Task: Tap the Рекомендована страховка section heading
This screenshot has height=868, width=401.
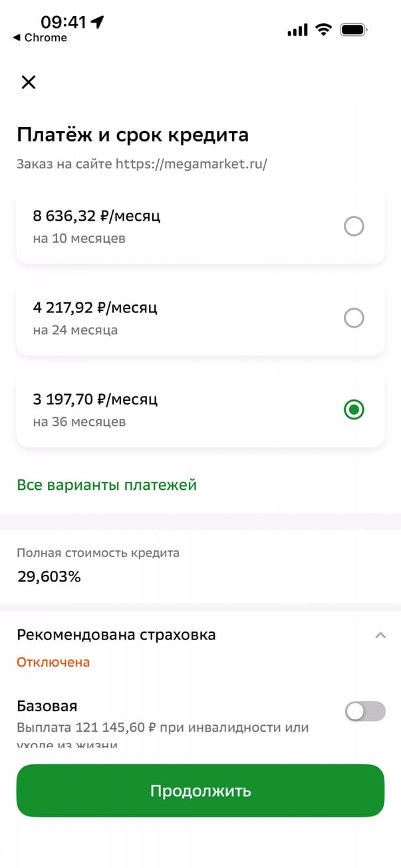Action: click(116, 635)
